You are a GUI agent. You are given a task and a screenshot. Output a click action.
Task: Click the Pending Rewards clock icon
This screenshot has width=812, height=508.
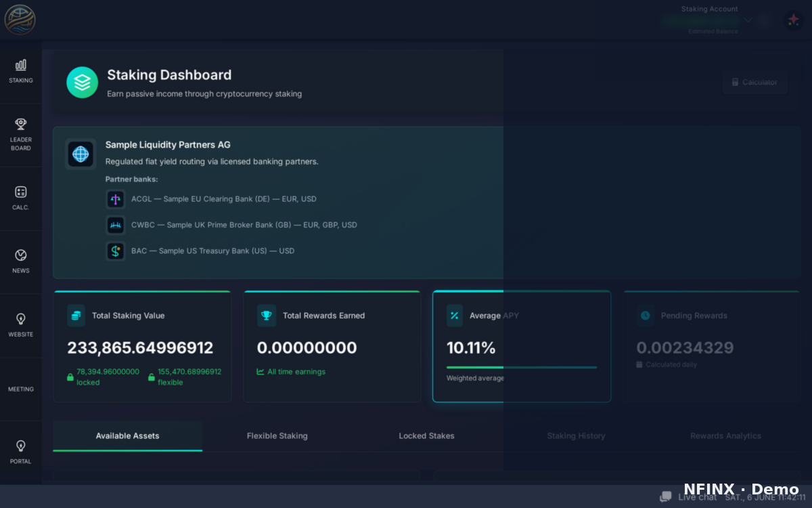[x=646, y=316]
